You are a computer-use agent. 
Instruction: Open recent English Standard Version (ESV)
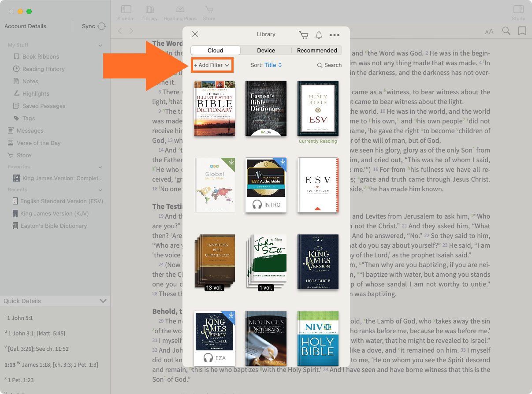point(58,201)
